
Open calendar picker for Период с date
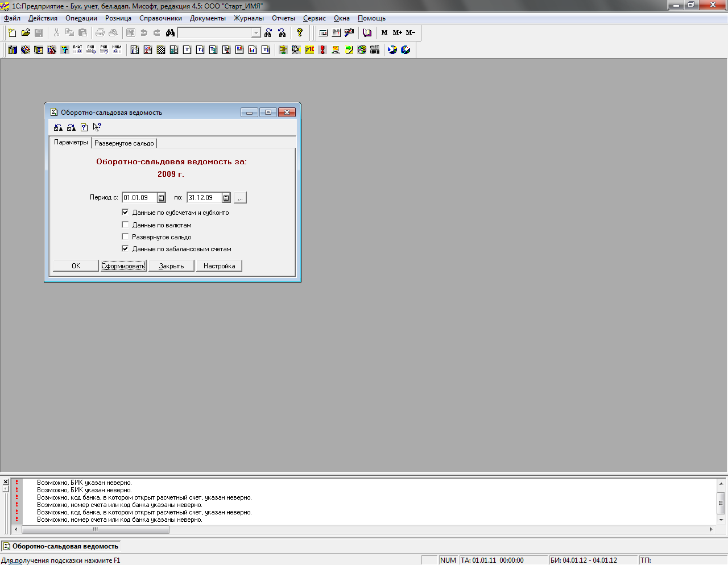tap(162, 198)
